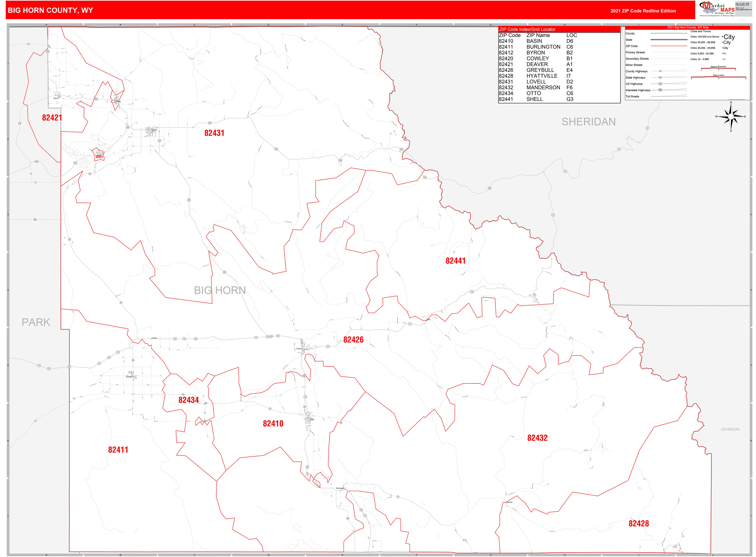Click the 2021 ZIP Code Redline Edition text
The image size is (756, 557).
click(643, 11)
